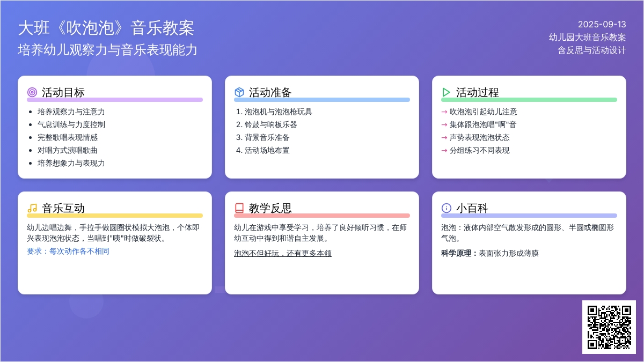Click the play triangle icon beside 活动过程
This screenshot has height=362, width=644.
tap(447, 92)
